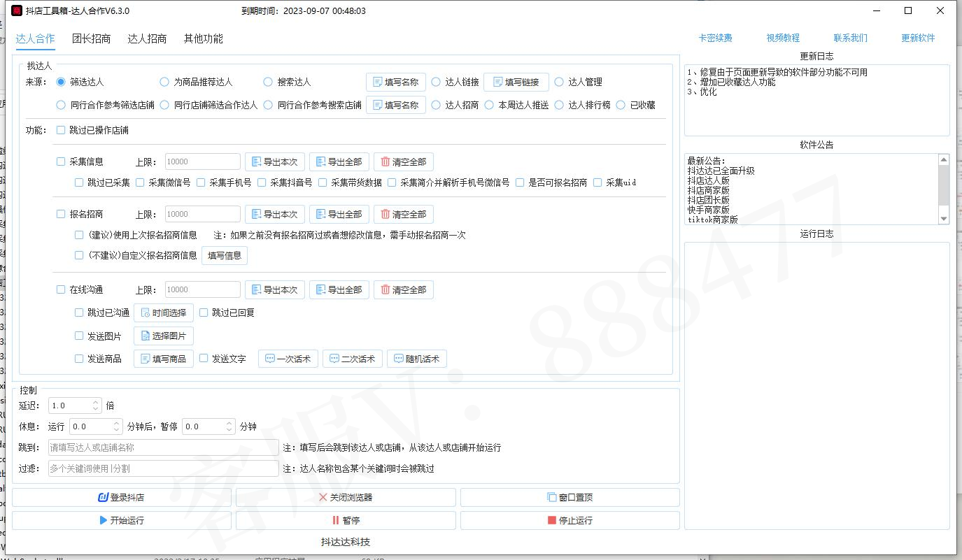Enable the 发送图片 checkbox

click(79, 336)
